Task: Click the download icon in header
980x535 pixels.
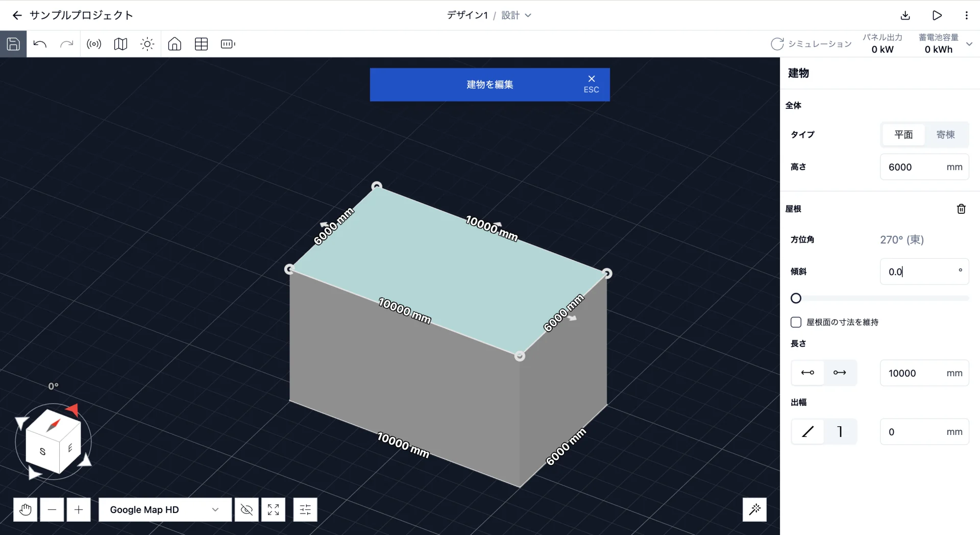Action: 905,15
